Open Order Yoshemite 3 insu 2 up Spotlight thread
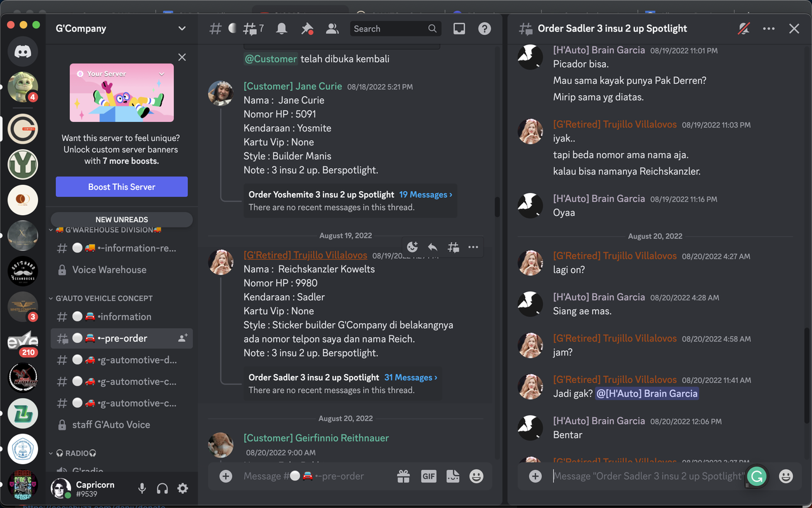812x508 pixels. pos(322,195)
